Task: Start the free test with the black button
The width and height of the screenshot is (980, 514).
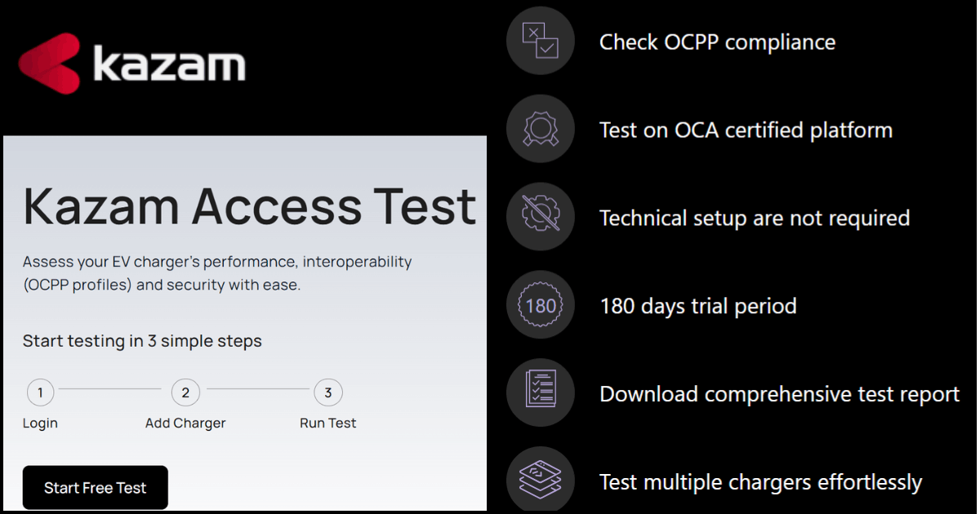Action: pyautogui.click(x=95, y=488)
